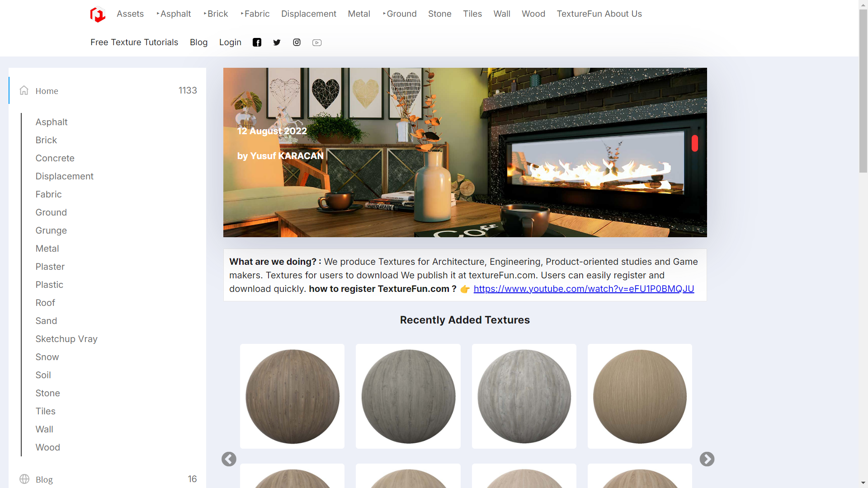
Task: Select Snow category in sidebar
Action: [47, 357]
